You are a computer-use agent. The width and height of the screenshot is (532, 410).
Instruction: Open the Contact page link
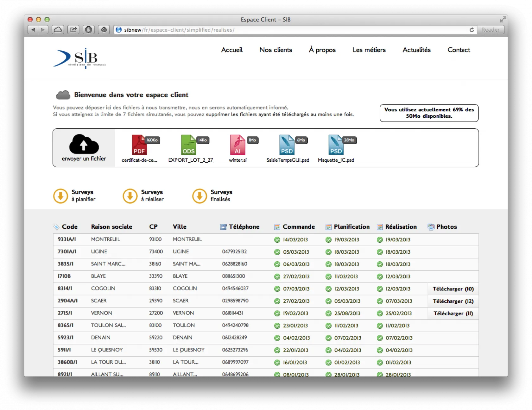point(459,50)
